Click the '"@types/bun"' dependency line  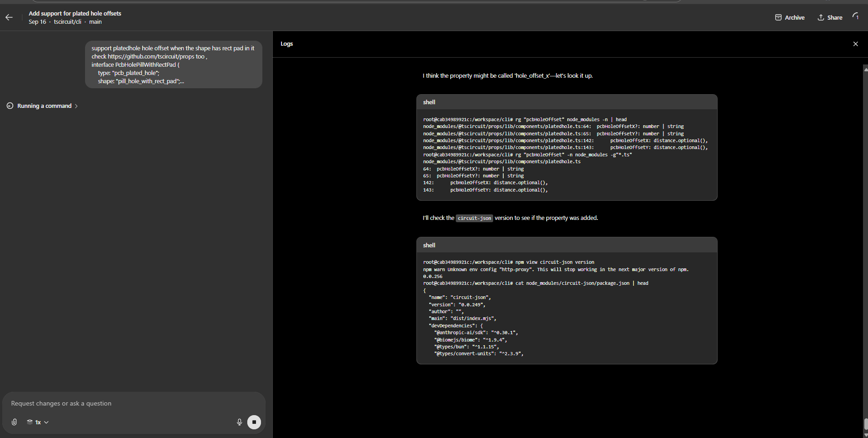click(x=466, y=347)
